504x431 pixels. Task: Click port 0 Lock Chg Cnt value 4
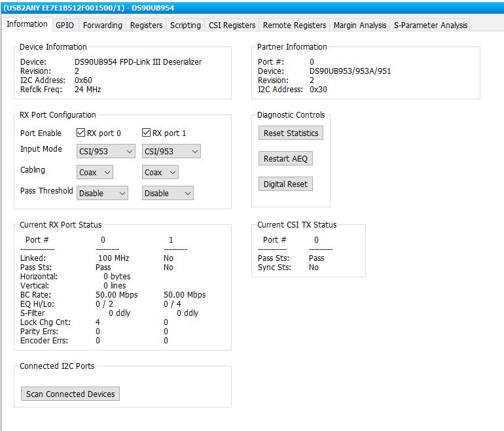point(98,322)
